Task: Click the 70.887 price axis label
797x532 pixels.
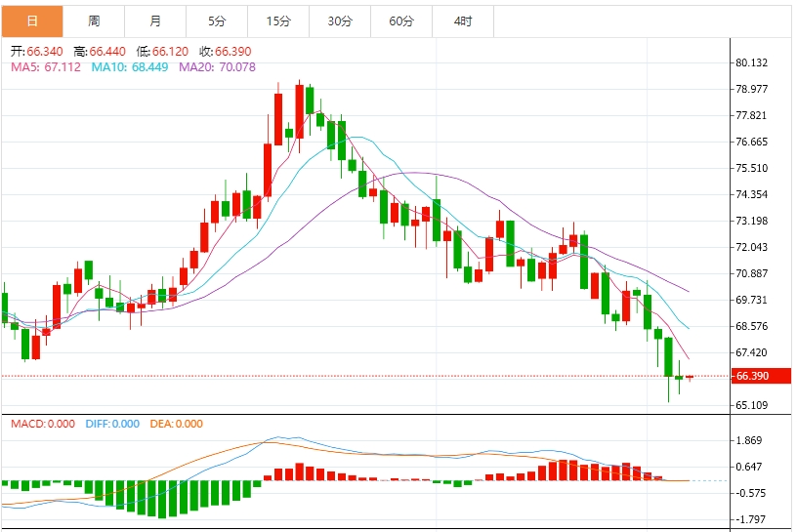Action: 752,273
